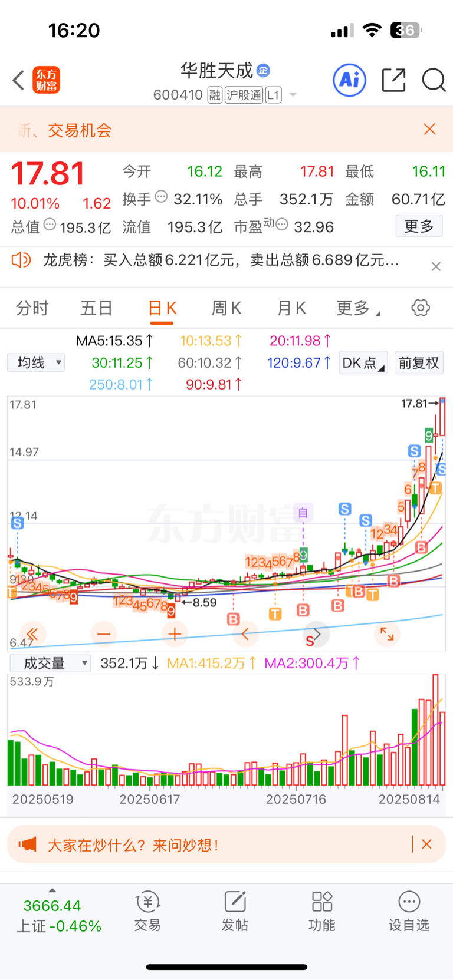The height and width of the screenshot is (980, 453).
Task: Open the Ai assistant icon
Action: [350, 80]
